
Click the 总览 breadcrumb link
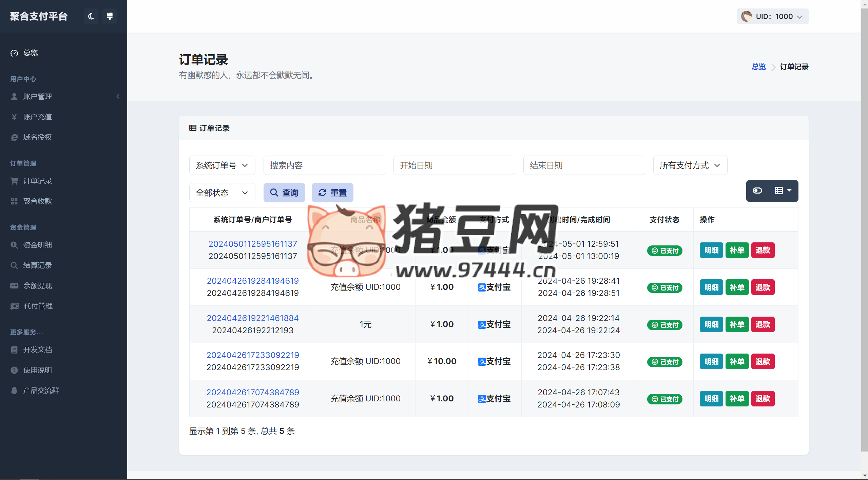(758, 67)
